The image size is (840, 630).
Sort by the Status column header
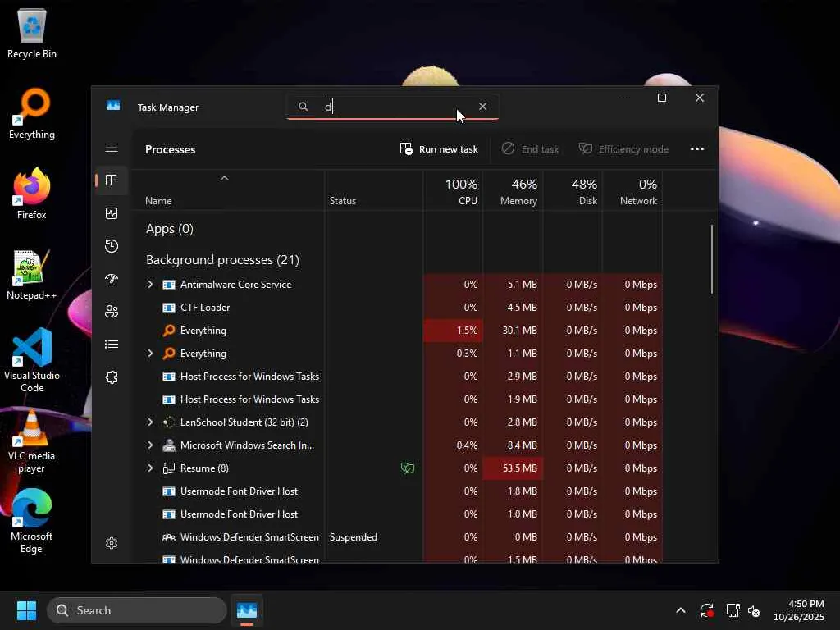373,190
